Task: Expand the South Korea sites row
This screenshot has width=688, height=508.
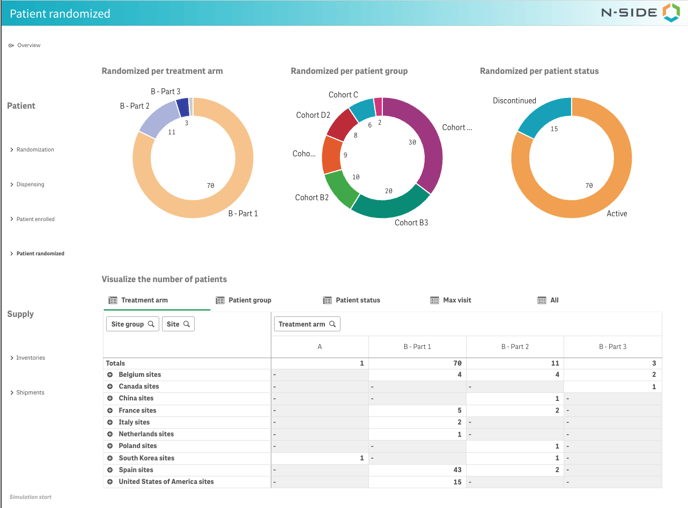Action: pyautogui.click(x=110, y=458)
